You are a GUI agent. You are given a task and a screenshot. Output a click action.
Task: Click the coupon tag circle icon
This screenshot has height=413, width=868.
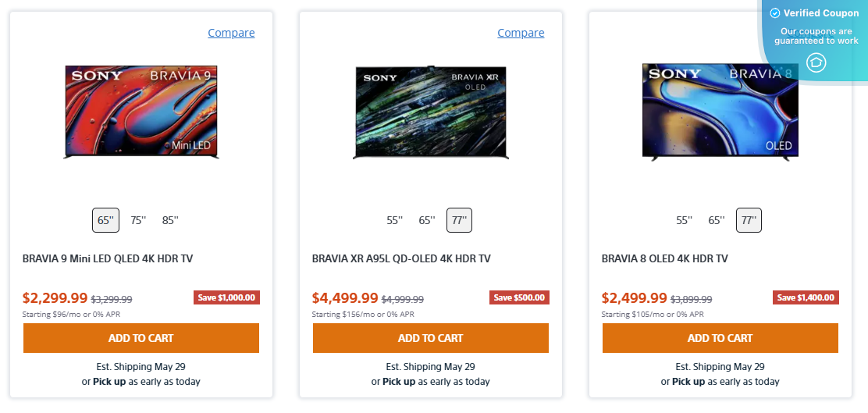click(816, 62)
